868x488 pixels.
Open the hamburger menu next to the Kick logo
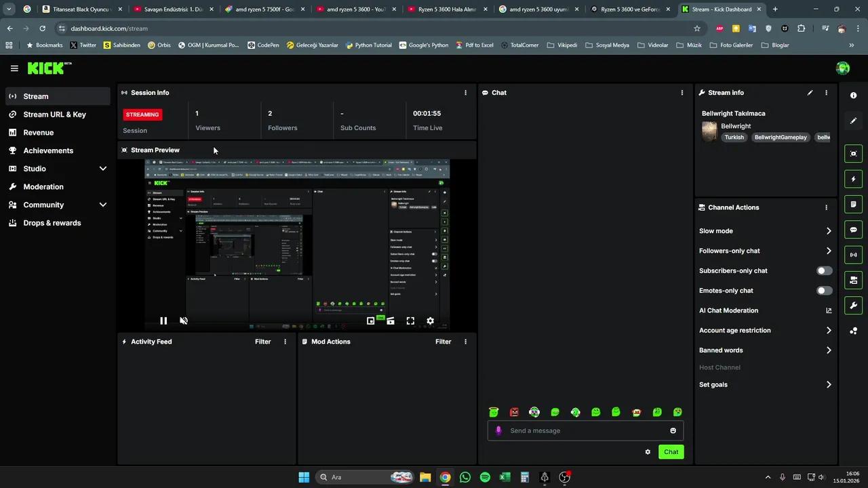(x=14, y=68)
